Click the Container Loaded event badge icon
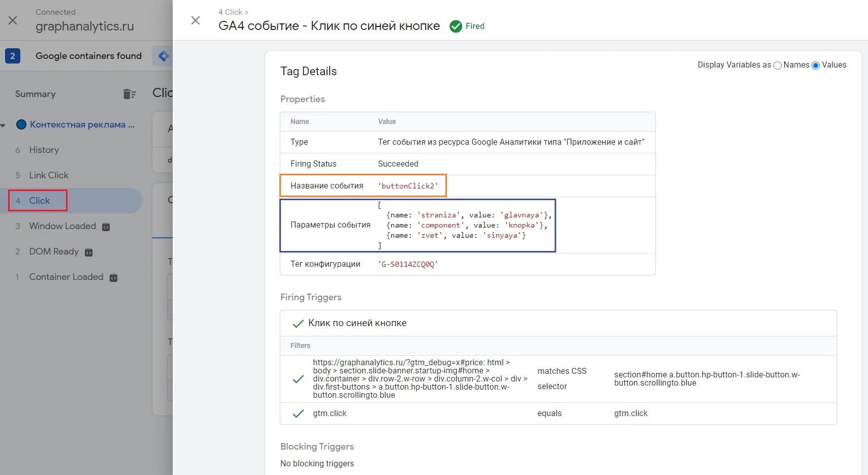The image size is (868, 475). 114,278
